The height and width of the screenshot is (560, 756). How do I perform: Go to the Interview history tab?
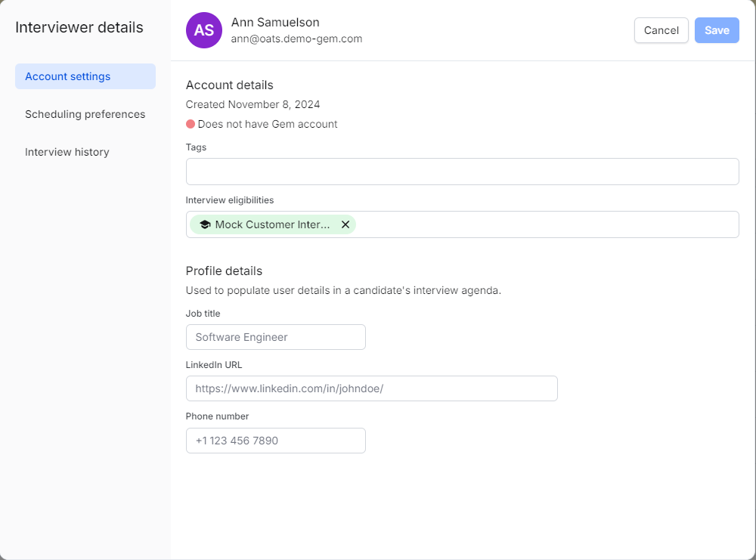(x=67, y=152)
